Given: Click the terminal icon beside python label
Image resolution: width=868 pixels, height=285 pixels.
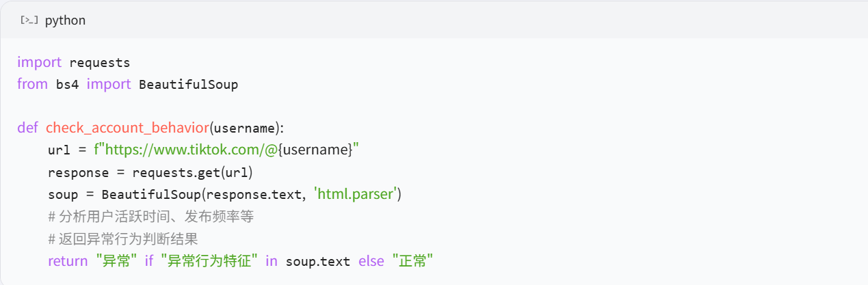Looking at the screenshot, I should 29,21.
